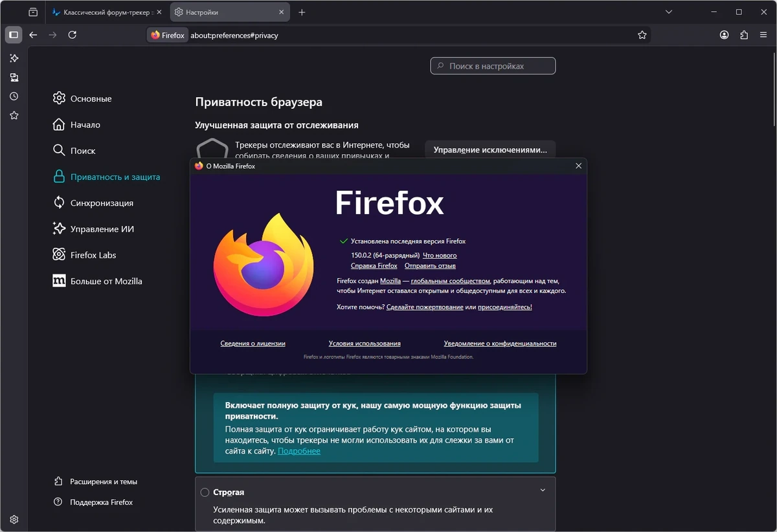The image size is (777, 532).
Task: Go back with the left arrow
Action: pos(33,35)
